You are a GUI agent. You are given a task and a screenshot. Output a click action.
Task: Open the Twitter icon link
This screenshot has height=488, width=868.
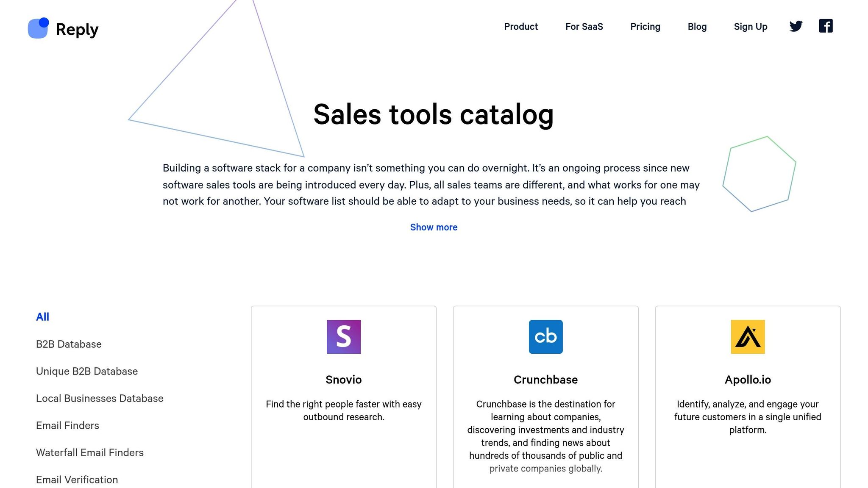pos(796,26)
